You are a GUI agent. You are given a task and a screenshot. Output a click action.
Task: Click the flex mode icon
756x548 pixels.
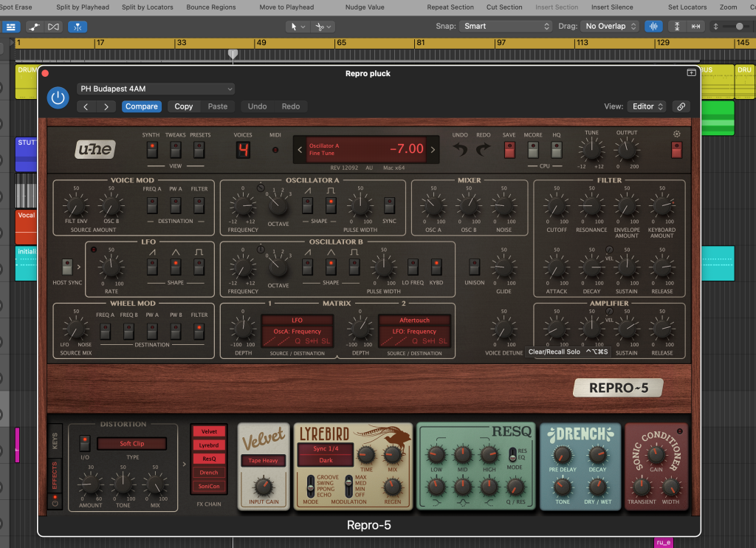pyautogui.click(x=53, y=27)
